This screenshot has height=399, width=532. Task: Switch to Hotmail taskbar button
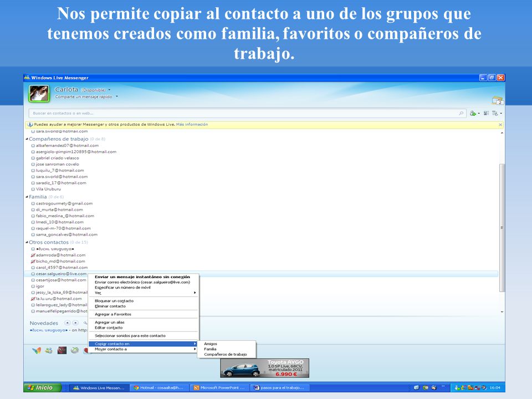[158, 388]
